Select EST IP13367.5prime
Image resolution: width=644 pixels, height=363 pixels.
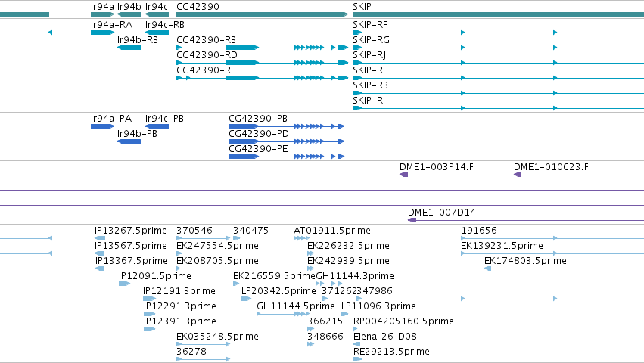tap(100, 268)
